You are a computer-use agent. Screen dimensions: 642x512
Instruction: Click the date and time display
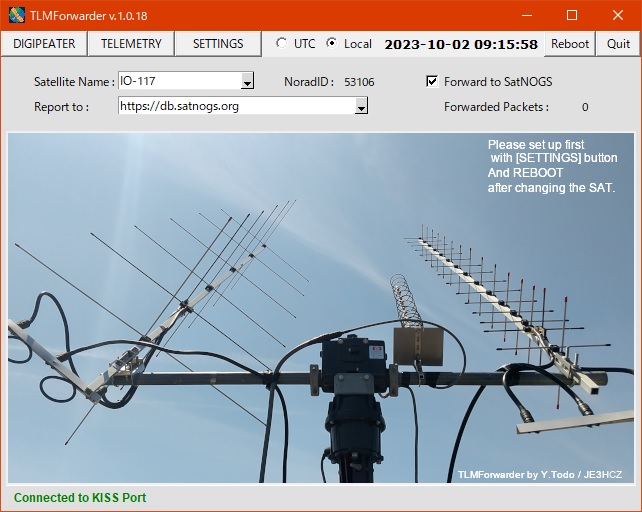(x=461, y=44)
